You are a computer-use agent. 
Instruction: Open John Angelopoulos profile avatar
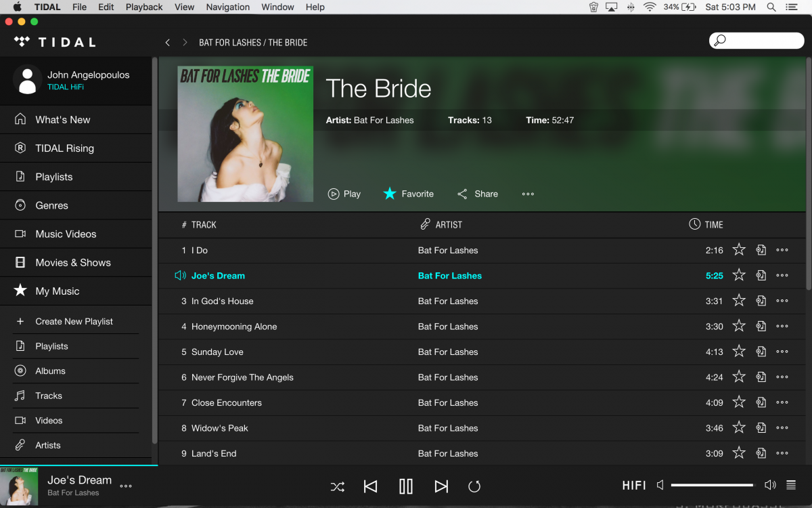(27, 79)
